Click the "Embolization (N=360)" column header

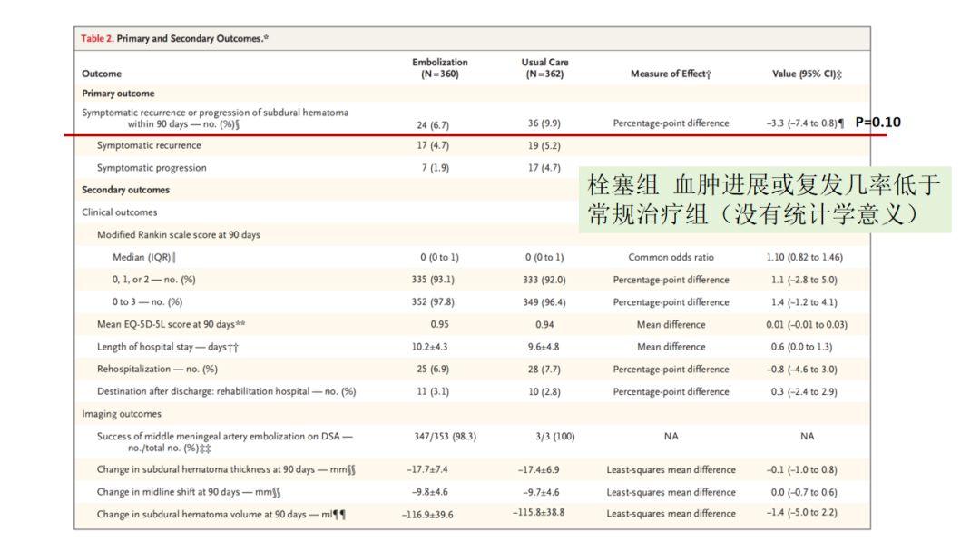pyautogui.click(x=439, y=68)
